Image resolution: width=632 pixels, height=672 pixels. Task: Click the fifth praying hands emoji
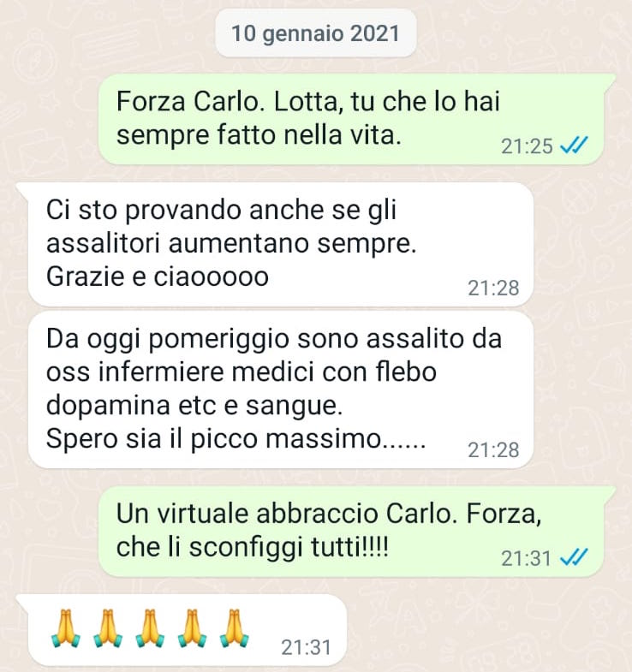click(x=234, y=627)
